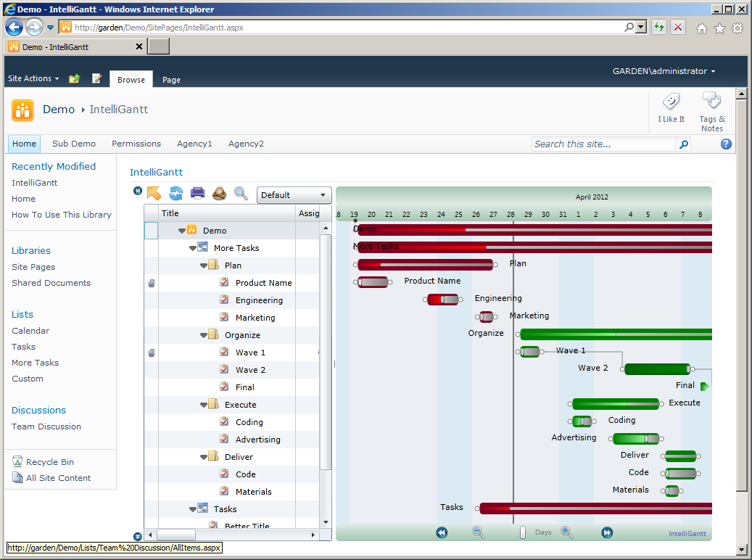Open the Default view dropdown
Screen dimensions: 752x560
click(294, 195)
